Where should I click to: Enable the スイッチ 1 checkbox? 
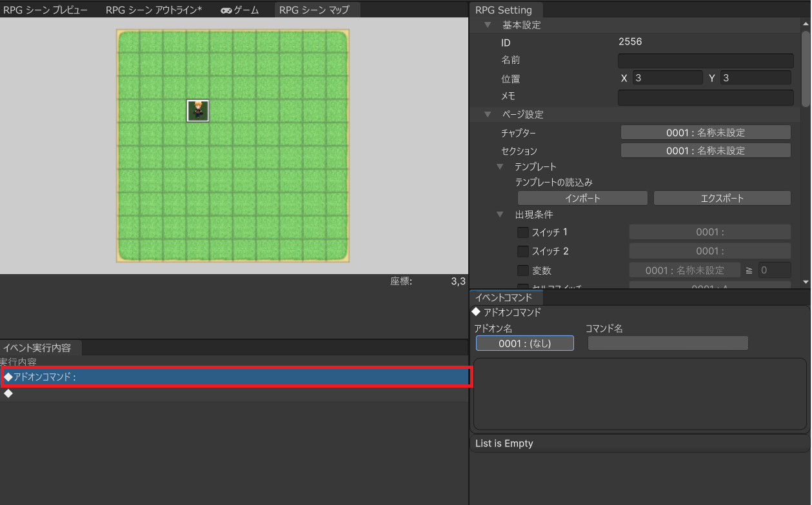523,232
